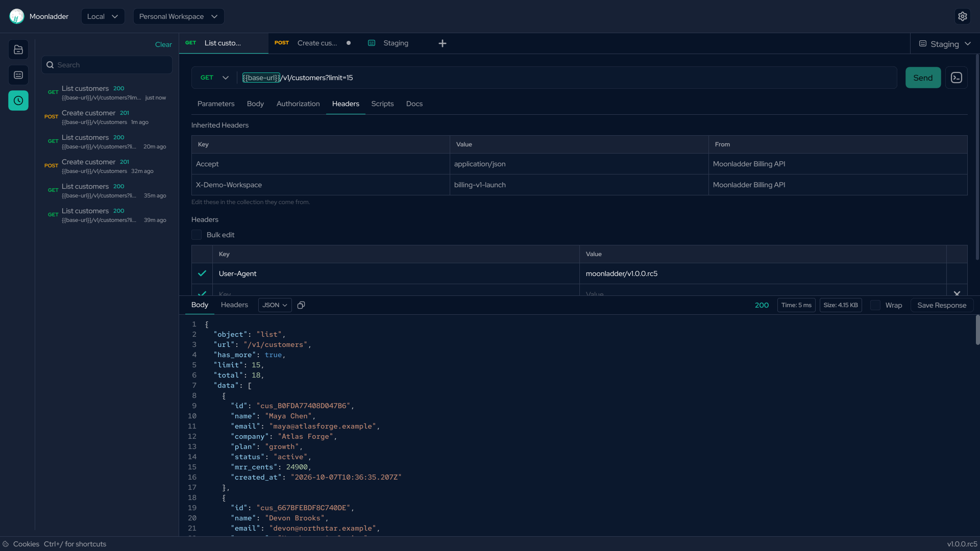Open the Docs tab

(414, 104)
